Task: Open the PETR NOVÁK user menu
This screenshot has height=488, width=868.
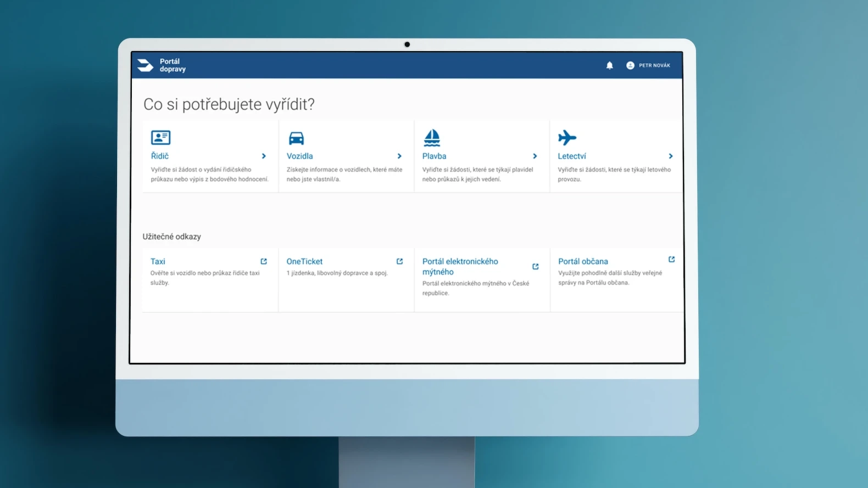Action: click(654, 65)
